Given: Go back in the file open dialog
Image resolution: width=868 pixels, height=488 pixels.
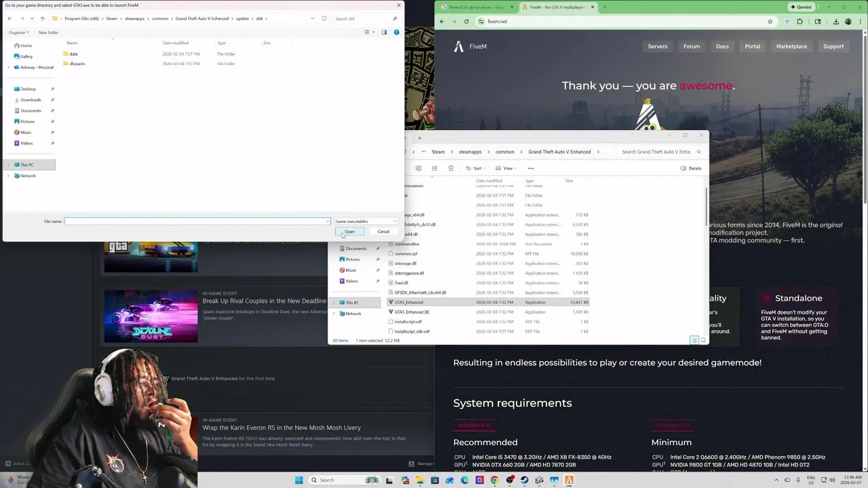Looking at the screenshot, I should coord(9,18).
